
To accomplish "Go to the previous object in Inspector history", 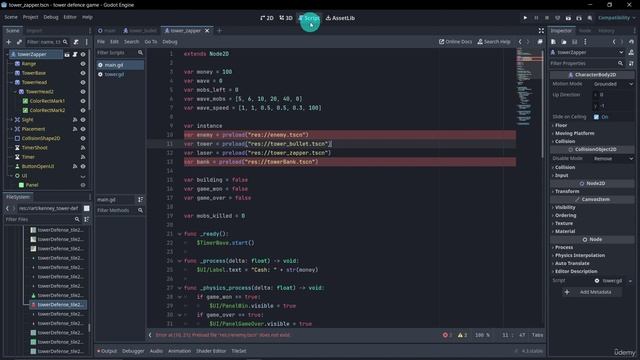I will [614, 42].
